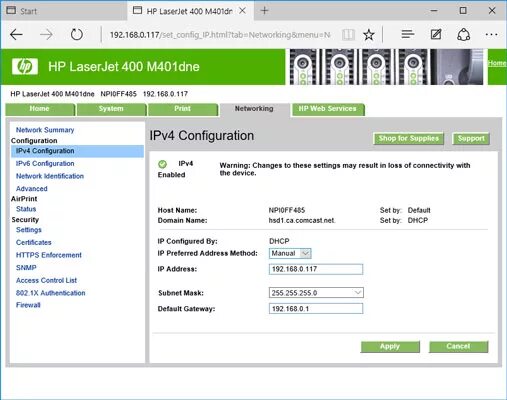
Task: Make a web note pen icon
Action: pyautogui.click(x=436, y=34)
